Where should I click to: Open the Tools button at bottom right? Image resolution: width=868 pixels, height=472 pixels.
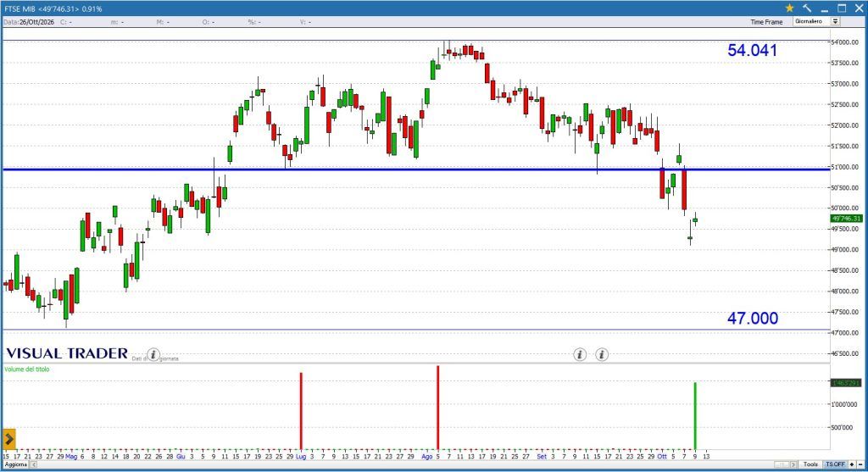pyautogui.click(x=810, y=464)
